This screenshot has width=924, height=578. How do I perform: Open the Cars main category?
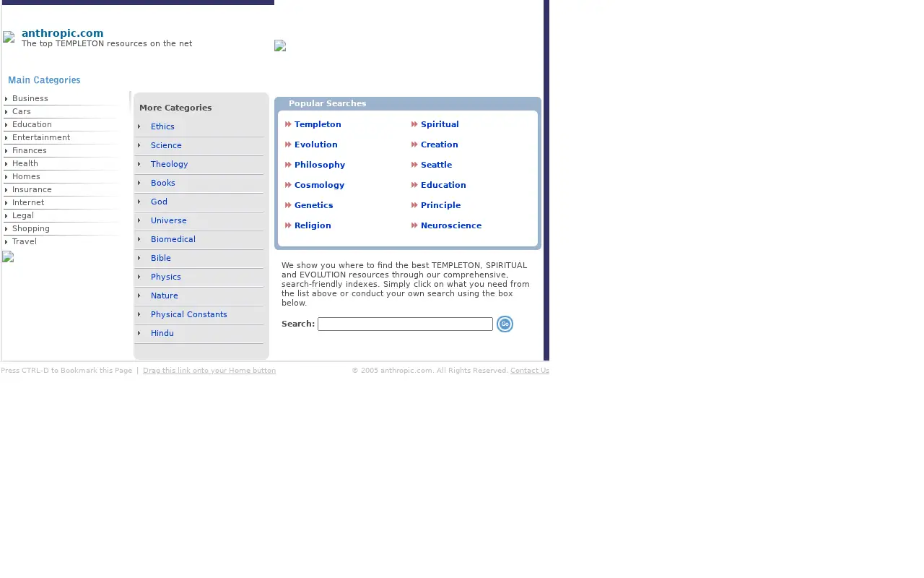coord(22,112)
